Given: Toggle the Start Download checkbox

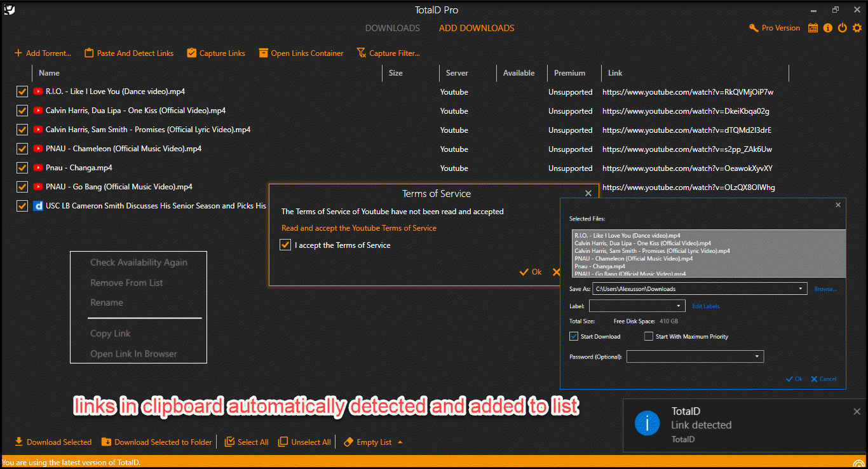Looking at the screenshot, I should click(x=574, y=336).
